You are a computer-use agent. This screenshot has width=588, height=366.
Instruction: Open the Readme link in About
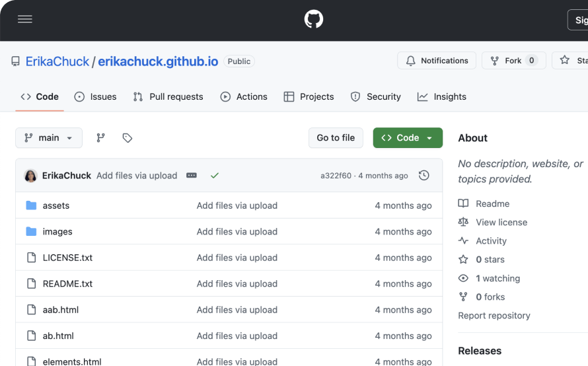tap(492, 203)
